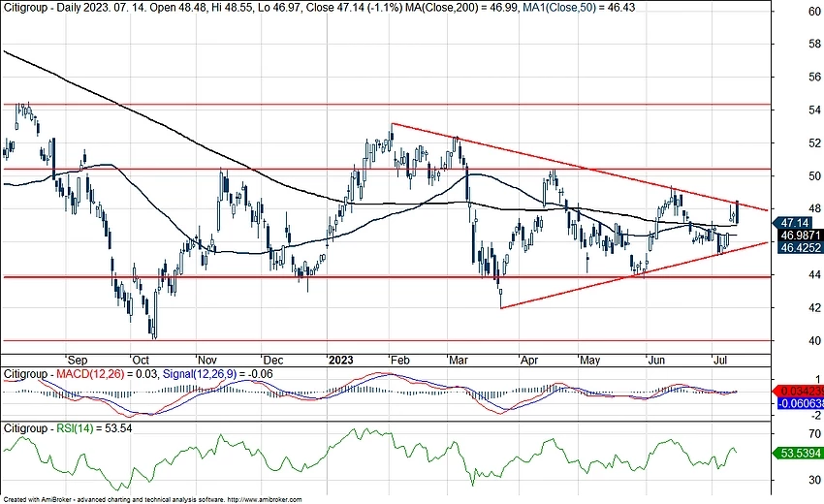Viewport: 824px width, 504px height.
Task: Click the Jul month label on time axis
Action: pos(720,361)
